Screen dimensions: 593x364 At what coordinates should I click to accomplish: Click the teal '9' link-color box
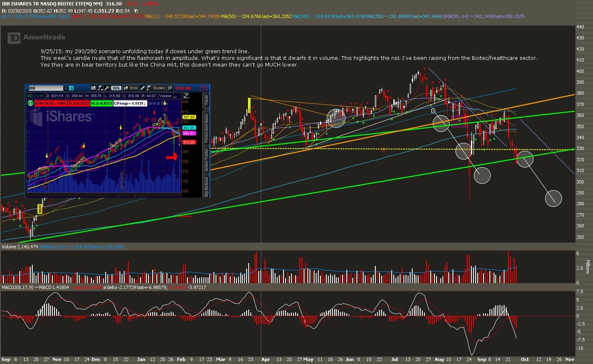point(71,88)
